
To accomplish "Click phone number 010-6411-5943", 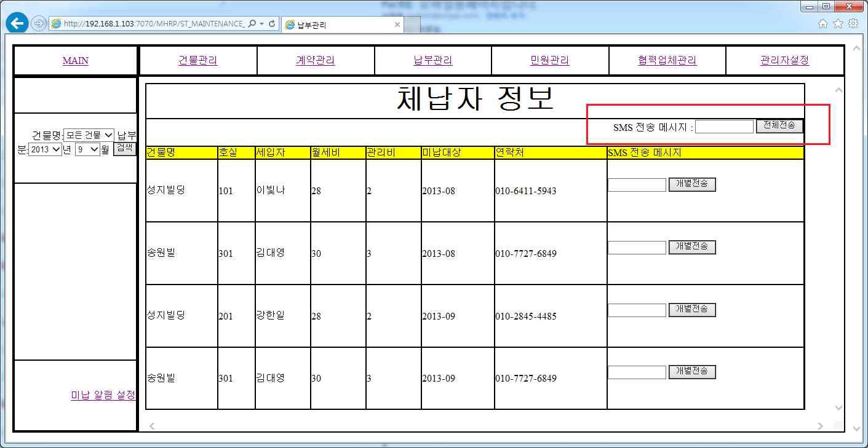I will coord(525,191).
